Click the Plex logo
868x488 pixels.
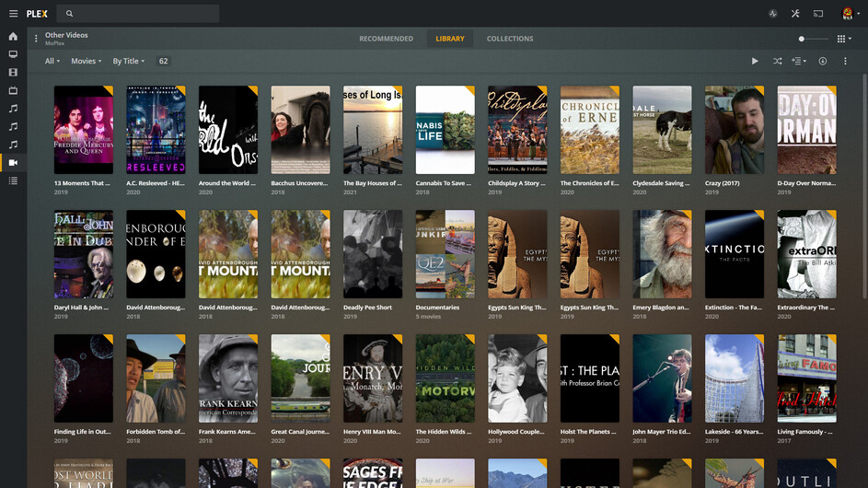pyautogui.click(x=37, y=13)
